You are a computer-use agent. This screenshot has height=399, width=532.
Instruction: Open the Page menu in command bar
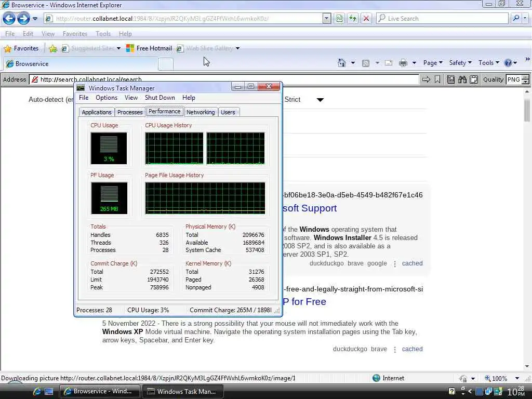pyautogui.click(x=433, y=63)
